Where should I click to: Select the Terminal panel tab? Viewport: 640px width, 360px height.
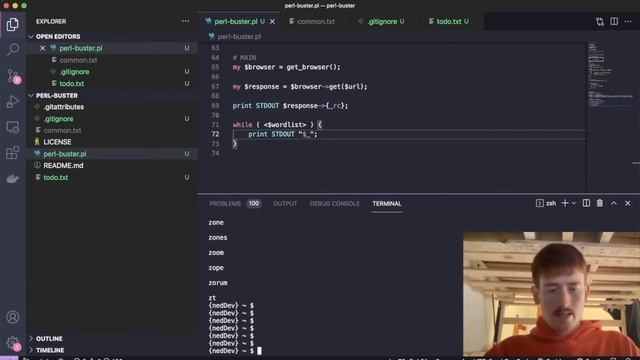[x=387, y=204]
